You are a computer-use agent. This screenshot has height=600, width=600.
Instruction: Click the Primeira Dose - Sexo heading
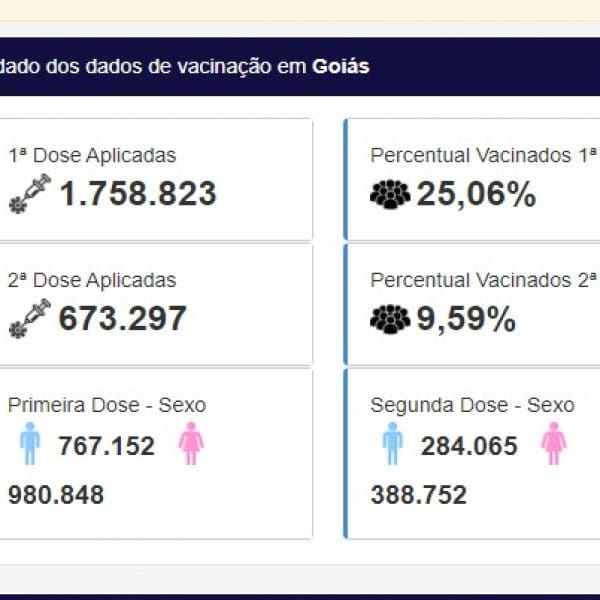pos(107,405)
